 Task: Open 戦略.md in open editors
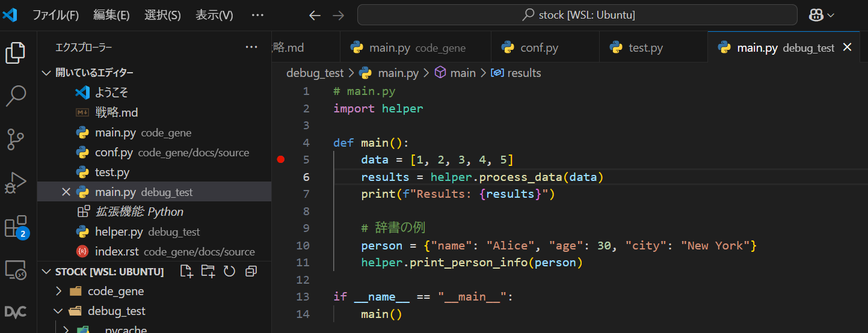point(154,112)
